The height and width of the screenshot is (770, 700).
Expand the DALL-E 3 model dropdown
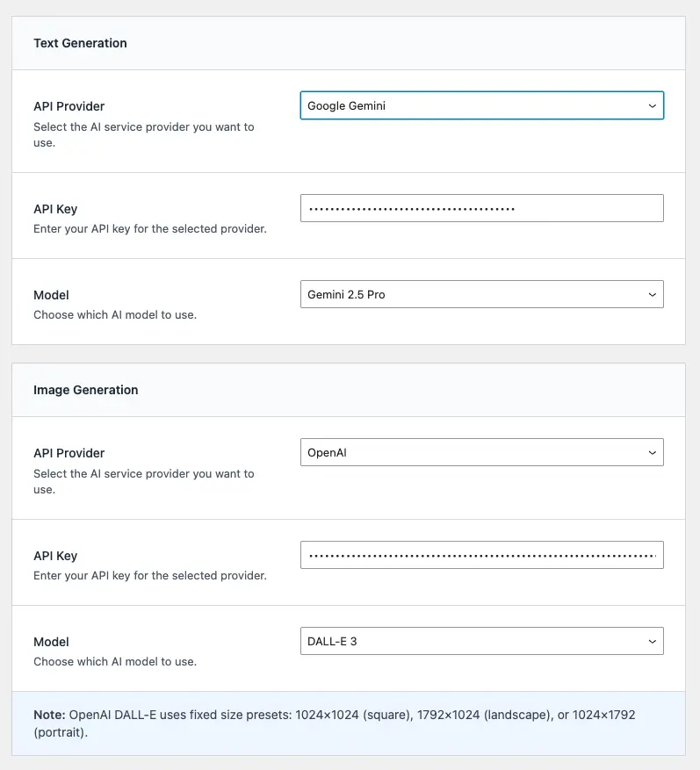(x=480, y=642)
